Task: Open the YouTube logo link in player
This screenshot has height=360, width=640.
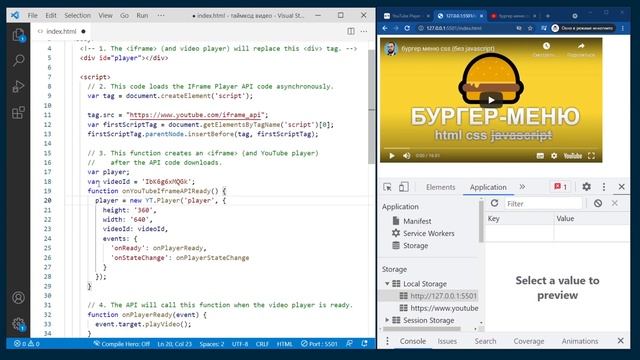Action: coord(573,156)
